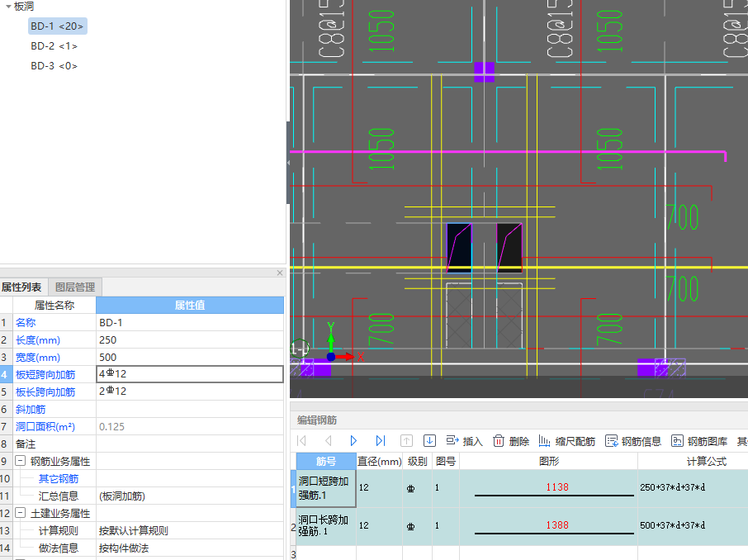Image resolution: width=748 pixels, height=560 pixels.
Task: Click formula 250+37*d+37*d
Action: point(673,487)
